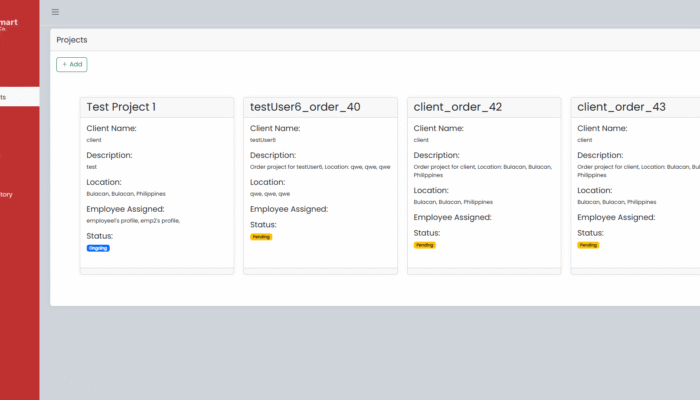Click the sidebar brand logo

coord(9,24)
